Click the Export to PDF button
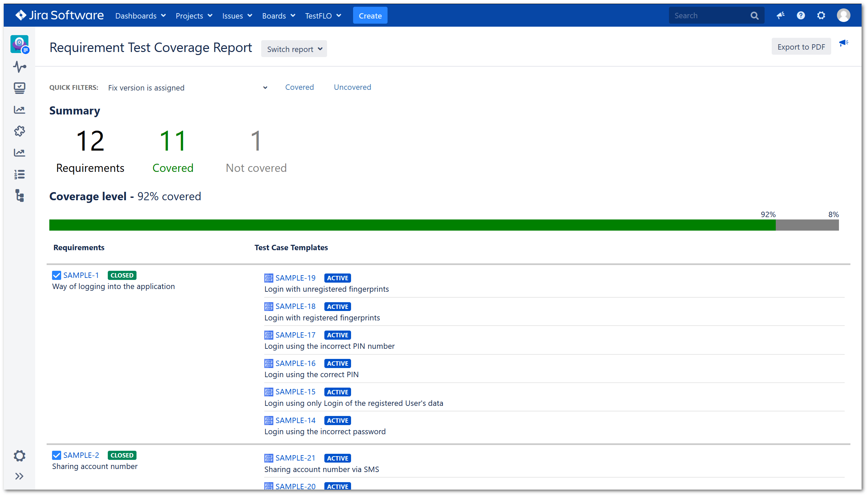The height and width of the screenshot is (496, 868). click(x=801, y=46)
